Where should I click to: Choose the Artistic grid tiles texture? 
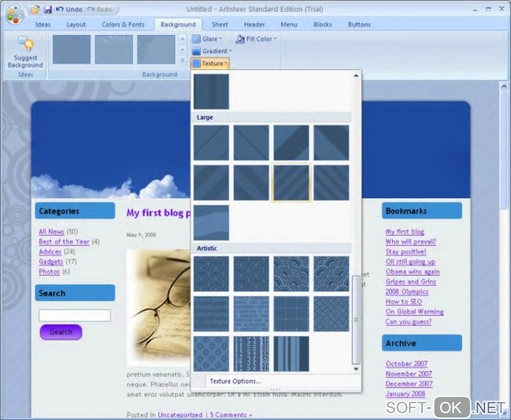point(292,314)
